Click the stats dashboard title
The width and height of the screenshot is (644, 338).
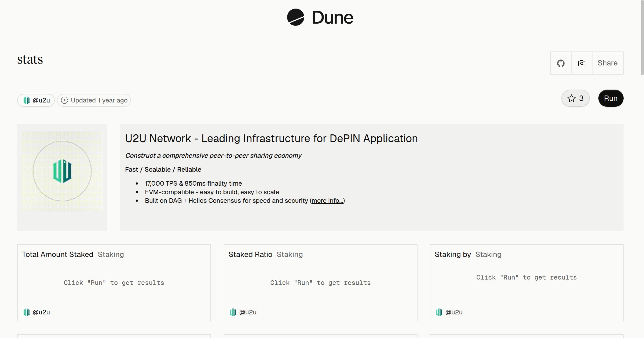tap(30, 59)
